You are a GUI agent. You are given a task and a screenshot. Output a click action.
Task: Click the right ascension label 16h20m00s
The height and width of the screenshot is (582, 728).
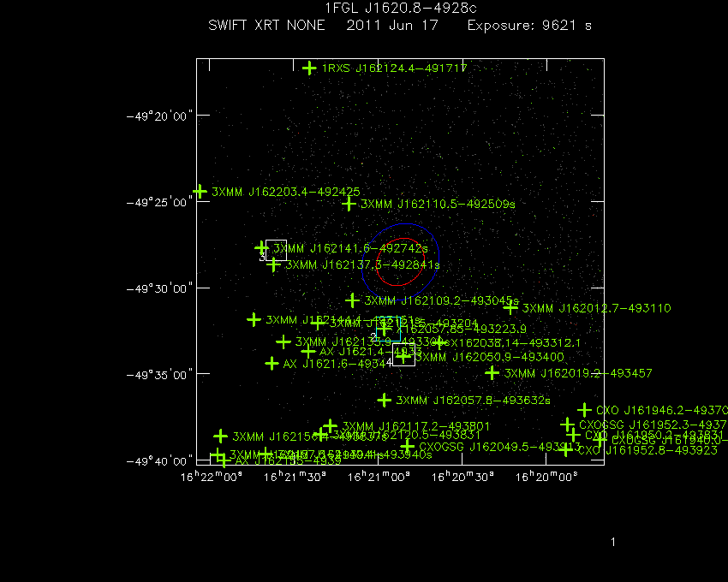coord(547,477)
